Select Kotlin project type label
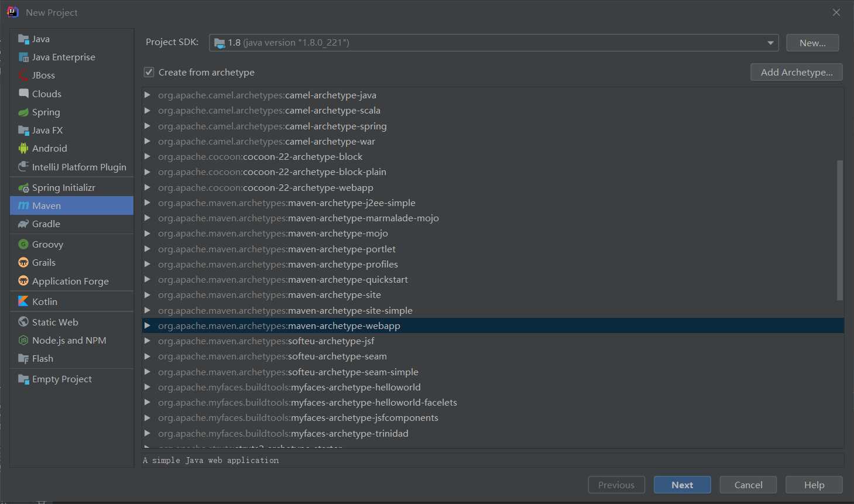Screen dimensions: 854x504 (x=44, y=301)
